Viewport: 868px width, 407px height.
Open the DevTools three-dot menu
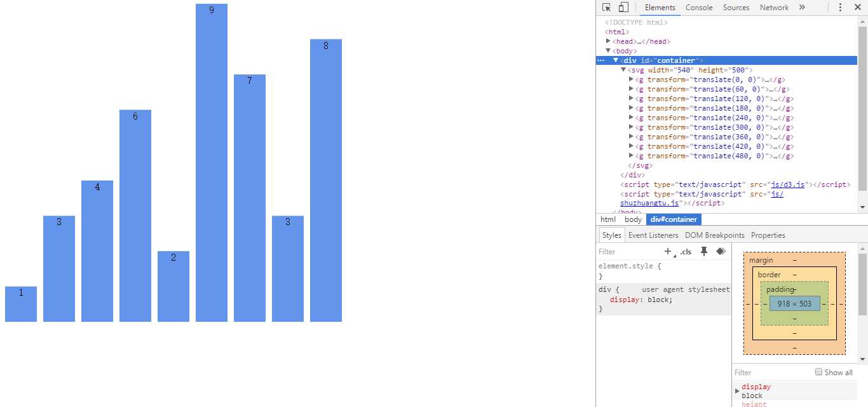point(840,8)
